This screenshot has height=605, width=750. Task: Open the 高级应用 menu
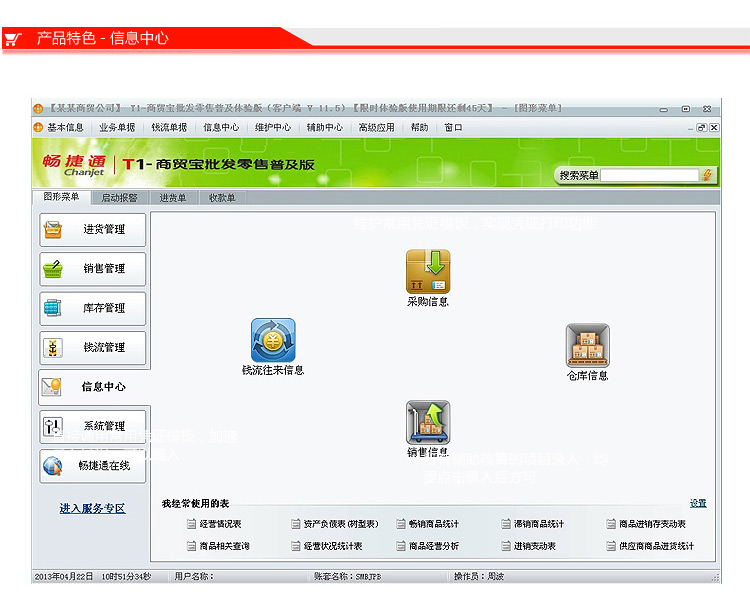376,127
